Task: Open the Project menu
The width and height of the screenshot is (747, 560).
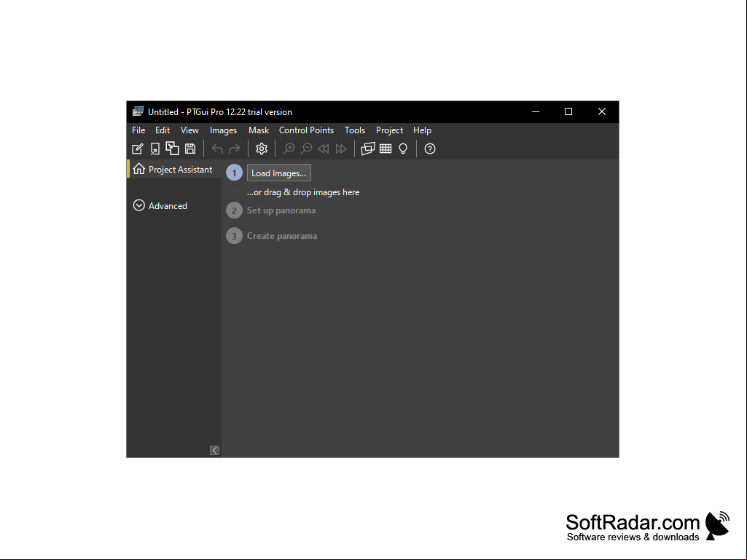Action: coord(389,130)
